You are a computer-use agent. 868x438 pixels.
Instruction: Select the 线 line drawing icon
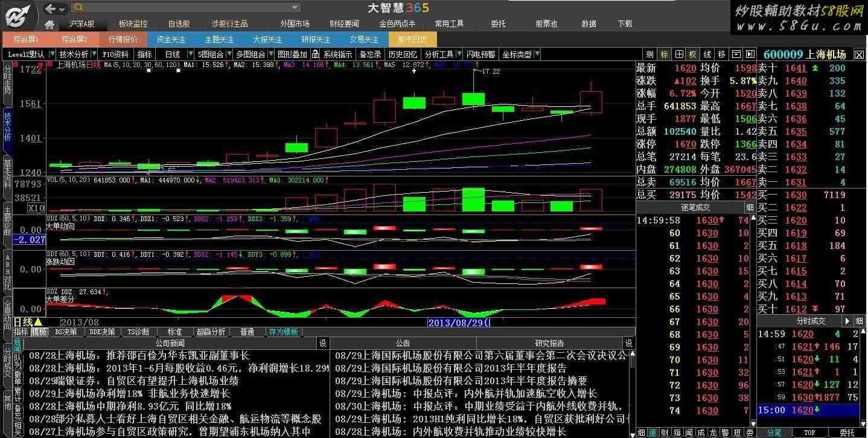[707, 54]
